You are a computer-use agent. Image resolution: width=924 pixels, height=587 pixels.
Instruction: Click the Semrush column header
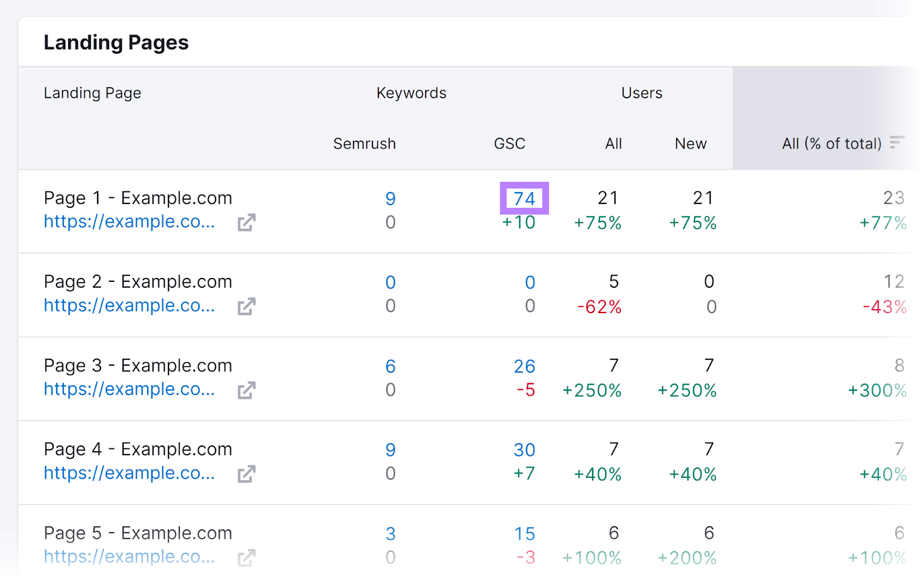[x=364, y=143]
